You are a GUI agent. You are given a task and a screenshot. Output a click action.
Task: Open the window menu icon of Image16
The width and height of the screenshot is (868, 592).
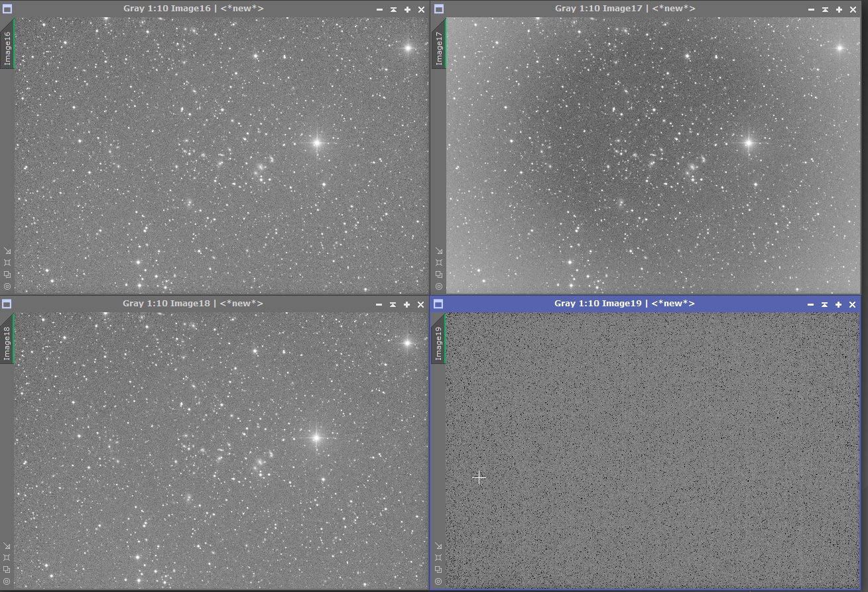(7, 9)
